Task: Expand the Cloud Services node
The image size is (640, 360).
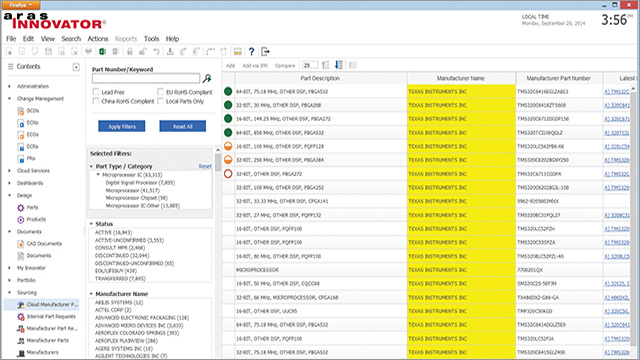Action: coord(9,171)
